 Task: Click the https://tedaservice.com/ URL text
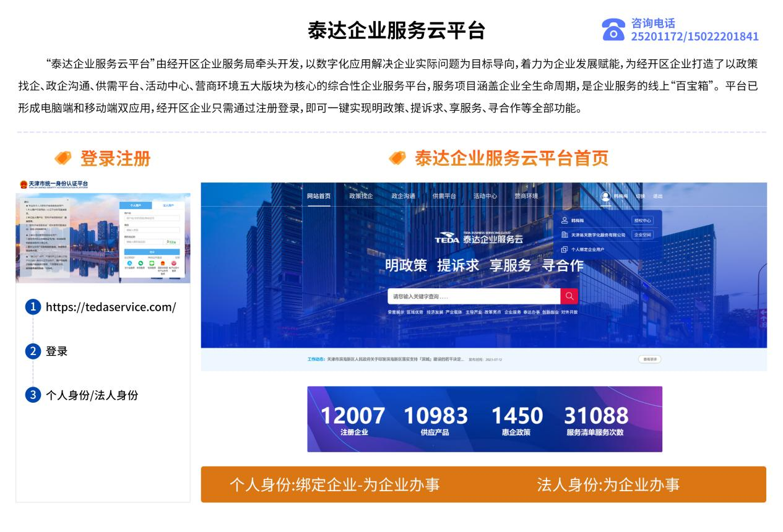[111, 307]
